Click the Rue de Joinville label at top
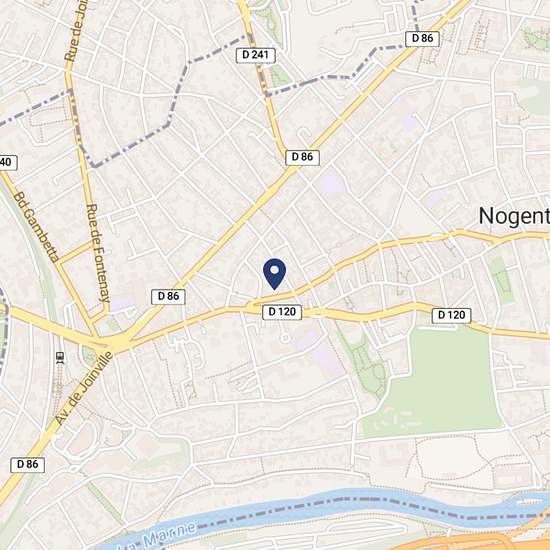The image size is (550, 550). click(76, 30)
